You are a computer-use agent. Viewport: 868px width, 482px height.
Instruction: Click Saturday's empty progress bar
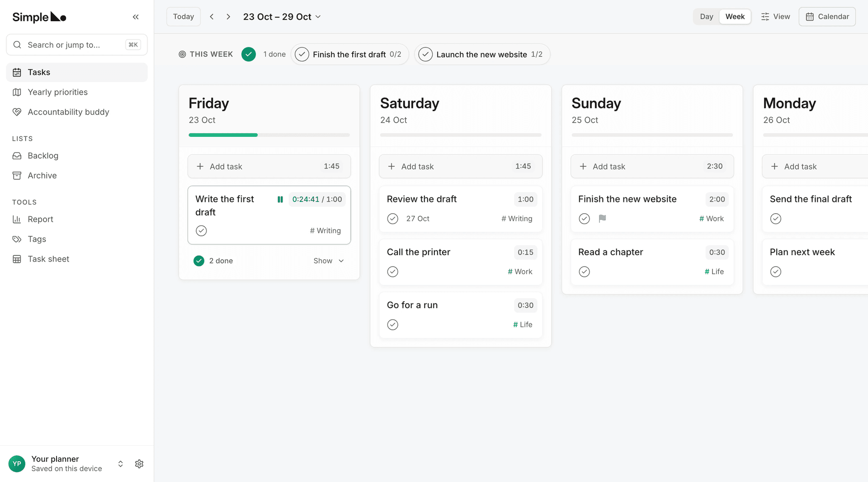click(x=461, y=135)
